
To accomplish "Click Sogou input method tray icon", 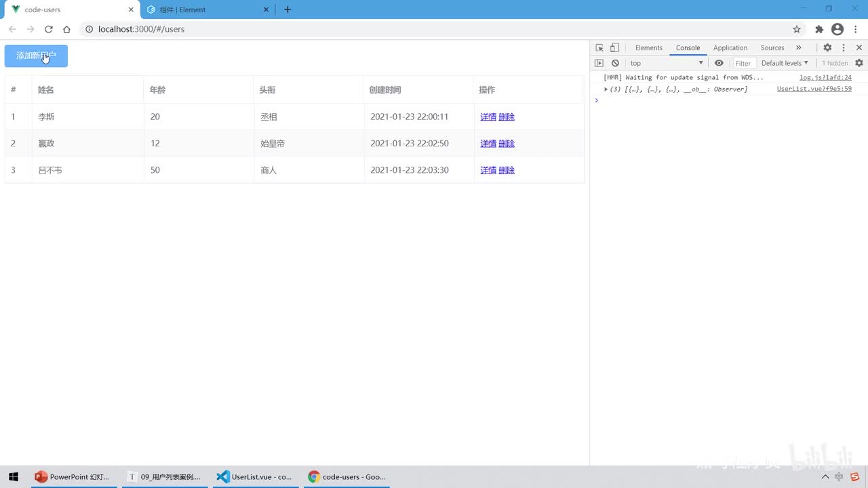I will pyautogui.click(x=855, y=476).
